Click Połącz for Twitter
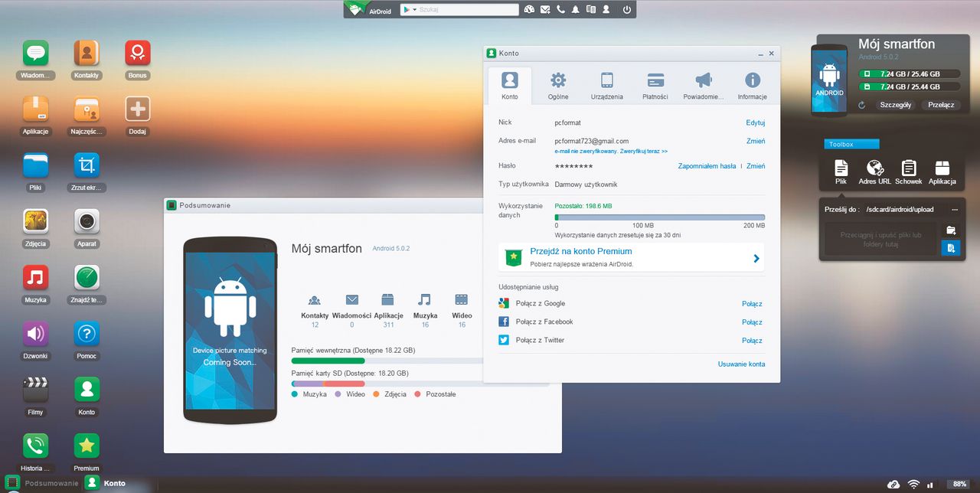This screenshot has height=493, width=980. [752, 341]
